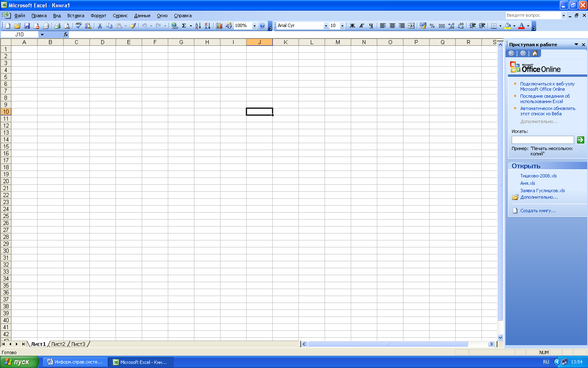588x368 pixels.
Task: Apply fill color with paint bucket
Action: pos(508,26)
